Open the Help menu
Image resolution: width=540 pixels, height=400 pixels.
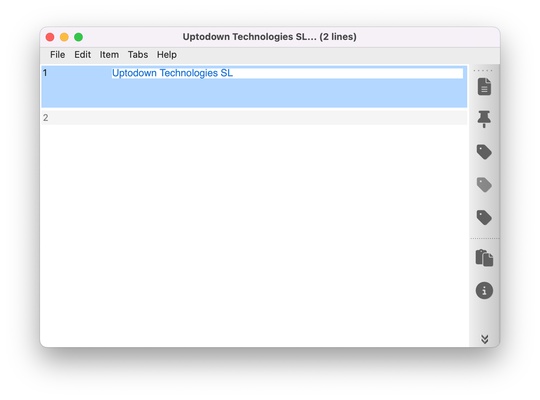(x=167, y=55)
